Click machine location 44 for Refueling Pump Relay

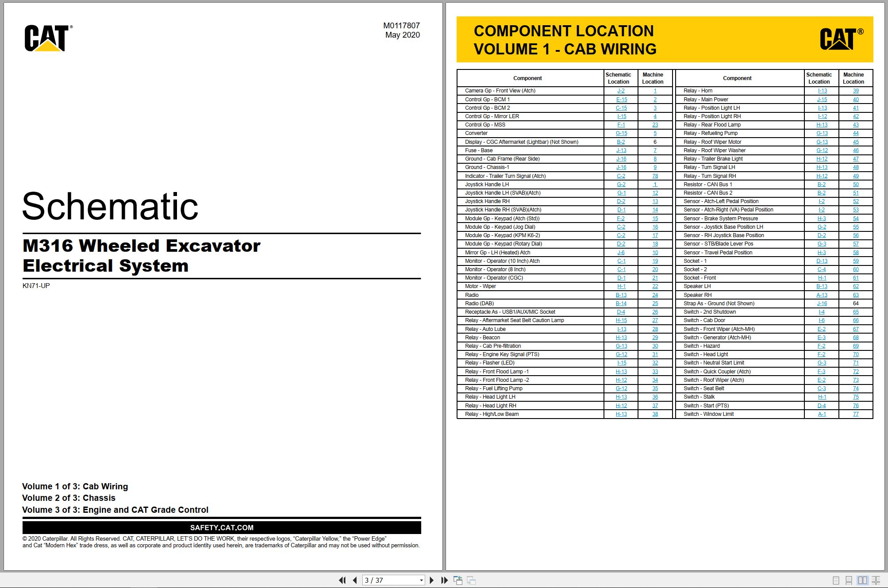[x=856, y=133]
